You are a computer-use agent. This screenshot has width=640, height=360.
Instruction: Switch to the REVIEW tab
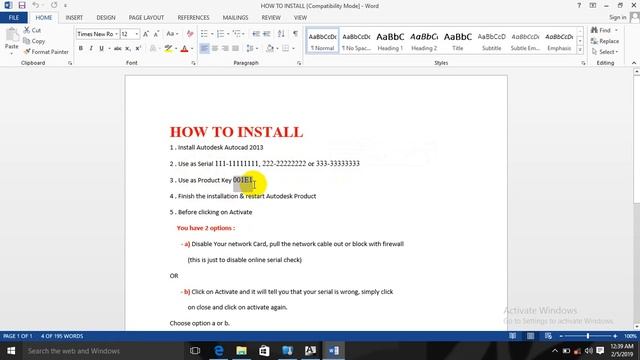(271, 18)
